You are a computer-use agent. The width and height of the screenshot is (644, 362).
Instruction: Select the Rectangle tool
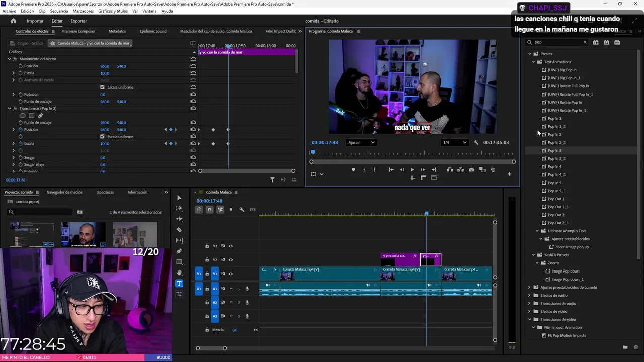[179, 262]
